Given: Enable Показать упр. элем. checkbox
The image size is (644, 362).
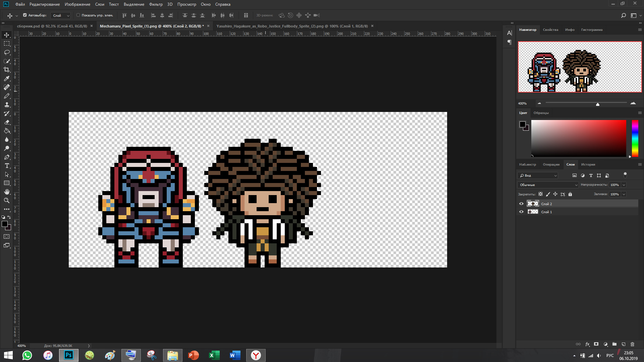Looking at the screenshot, I should tap(78, 15).
